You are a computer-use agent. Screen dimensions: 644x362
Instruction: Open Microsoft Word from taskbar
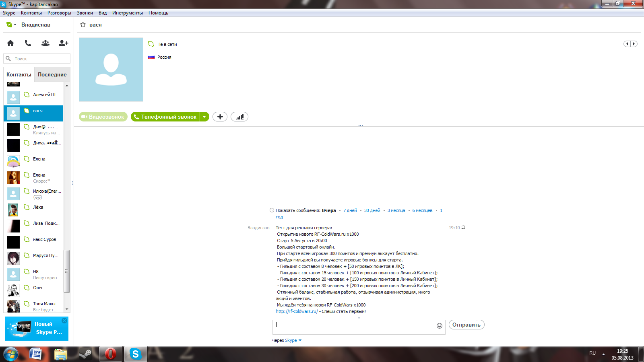coord(36,354)
